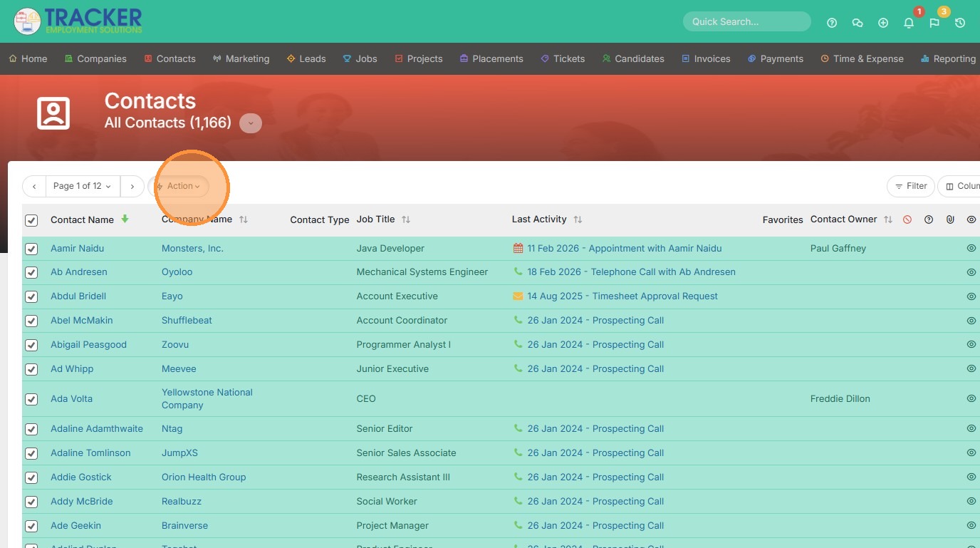
Task: Click the Contacts module icon in banner
Action: point(53,113)
